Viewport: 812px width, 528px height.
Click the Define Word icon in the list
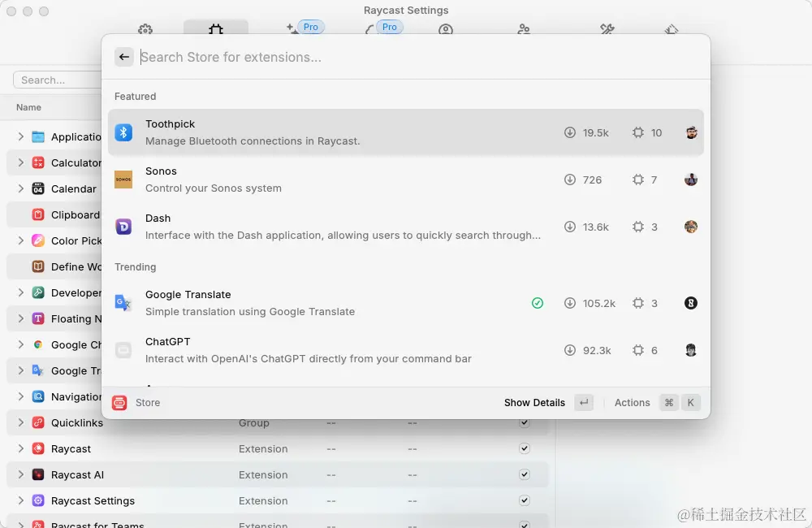coord(38,266)
